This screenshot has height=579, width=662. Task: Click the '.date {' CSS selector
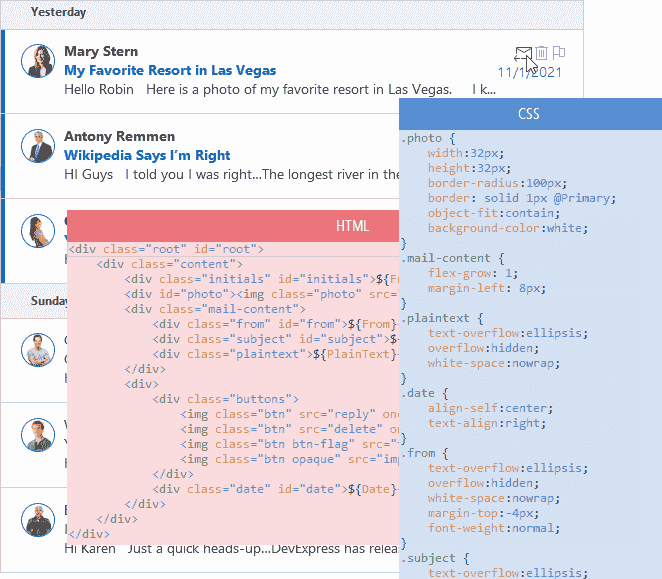pos(425,393)
